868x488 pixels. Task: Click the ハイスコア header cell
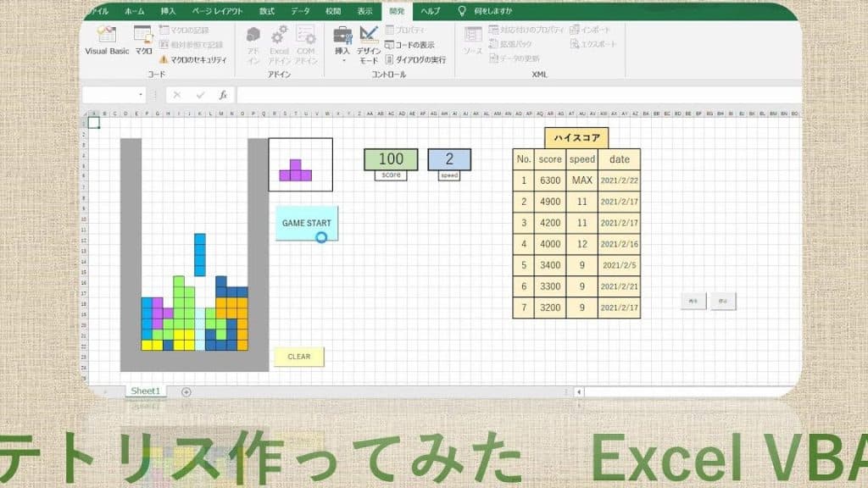[576, 138]
